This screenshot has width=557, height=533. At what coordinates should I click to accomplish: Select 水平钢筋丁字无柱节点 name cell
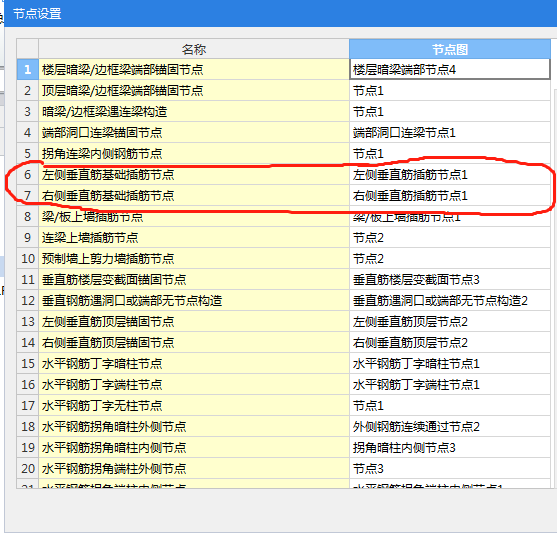click(194, 405)
